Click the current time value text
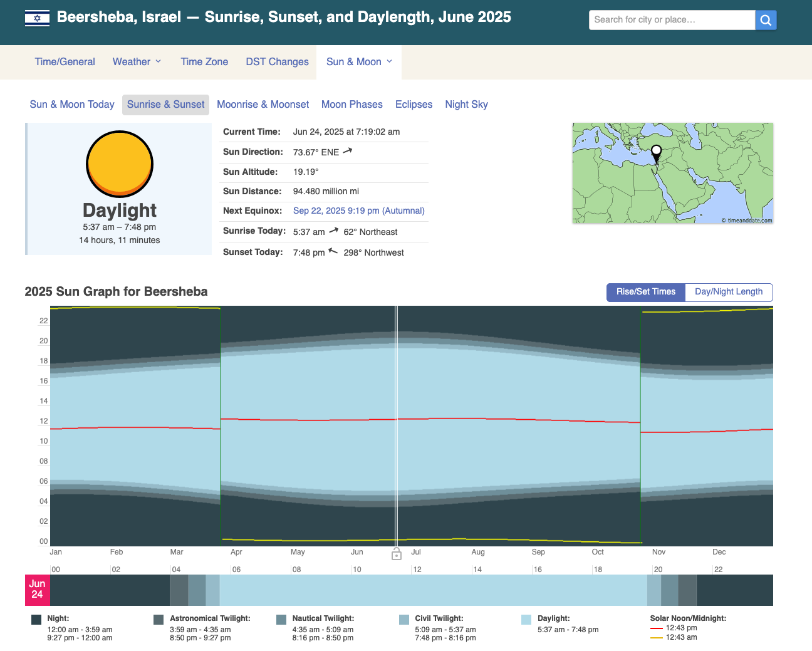 [346, 132]
